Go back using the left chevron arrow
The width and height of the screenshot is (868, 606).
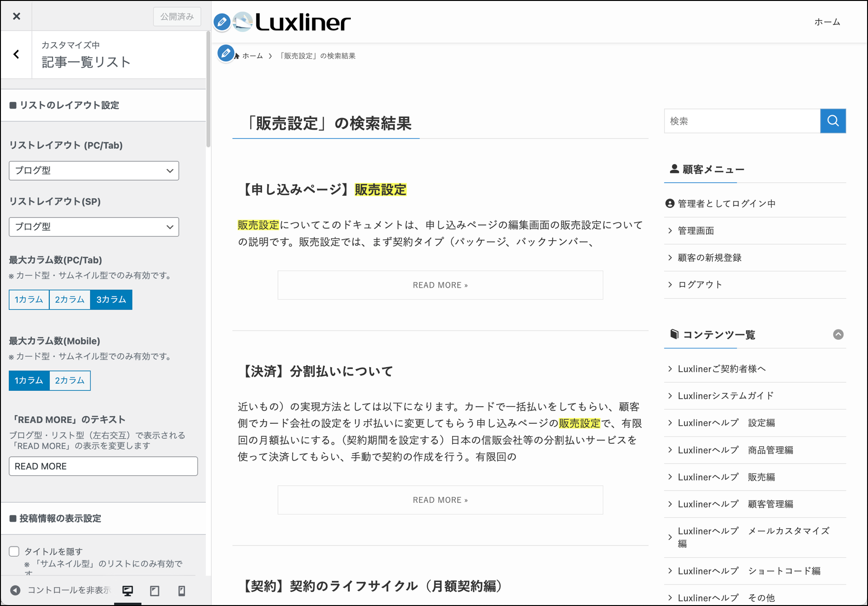tap(17, 55)
